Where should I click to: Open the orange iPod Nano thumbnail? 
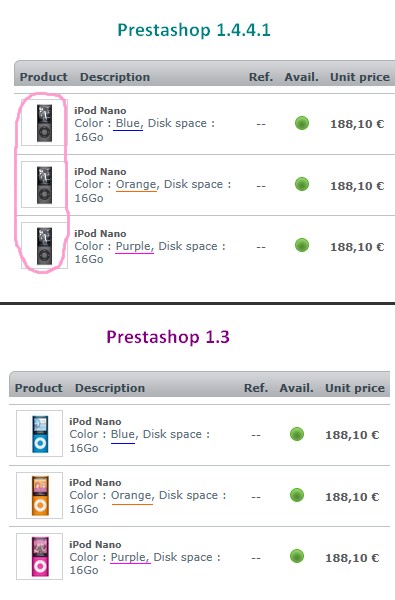pyautogui.click(x=39, y=495)
